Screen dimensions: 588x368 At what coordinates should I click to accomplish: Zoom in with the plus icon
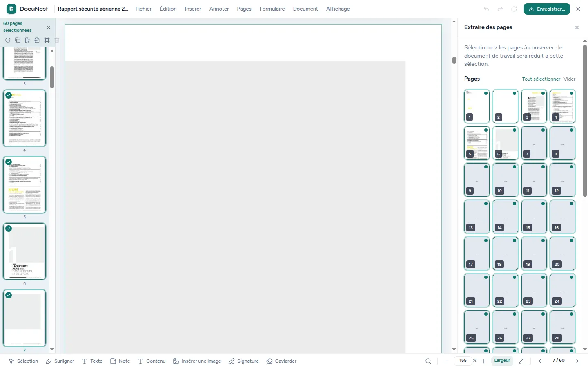point(484,361)
